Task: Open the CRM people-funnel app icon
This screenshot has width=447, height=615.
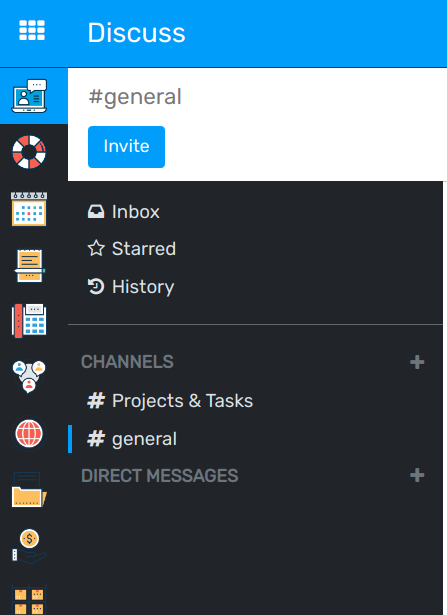Action: pos(29,377)
